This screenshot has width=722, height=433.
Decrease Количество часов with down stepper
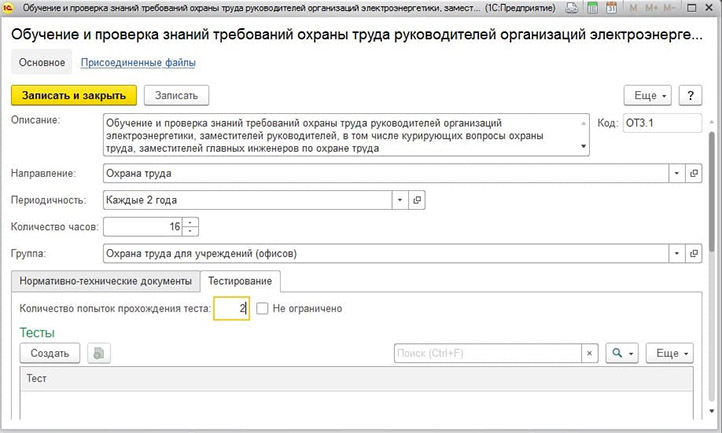[x=190, y=231]
